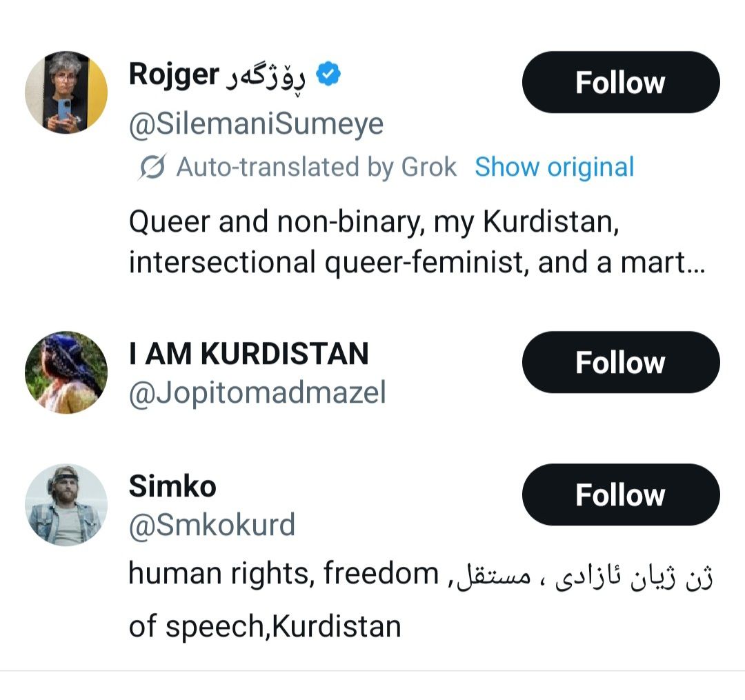745x700 pixels.
Task: Open the @SilemaniSumeye handle
Action: pyautogui.click(x=256, y=124)
